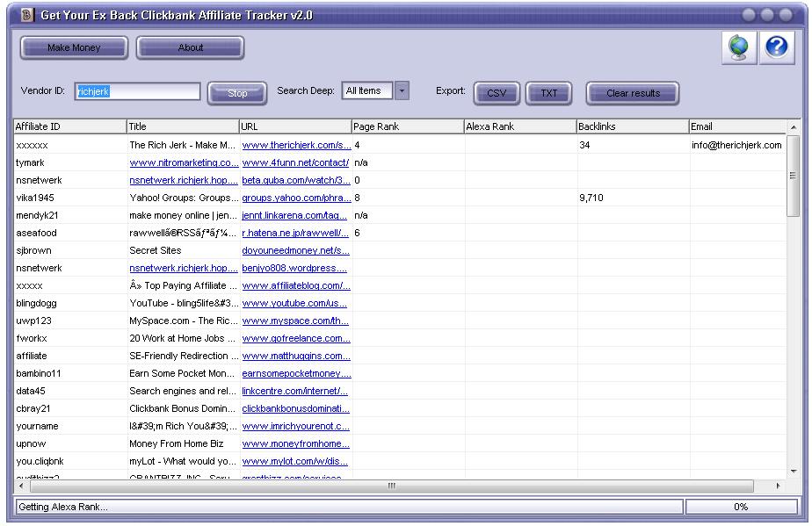812x526 pixels.
Task: Export results as CSV
Action: click(497, 93)
